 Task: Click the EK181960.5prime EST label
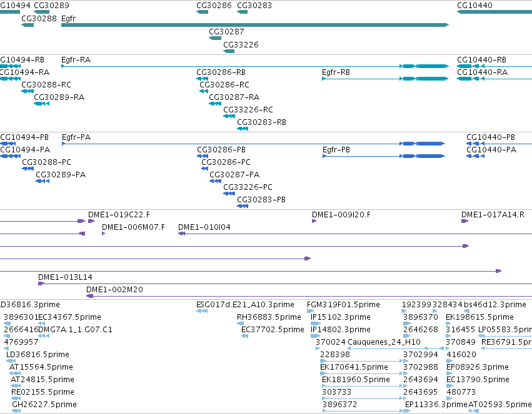click(356, 380)
